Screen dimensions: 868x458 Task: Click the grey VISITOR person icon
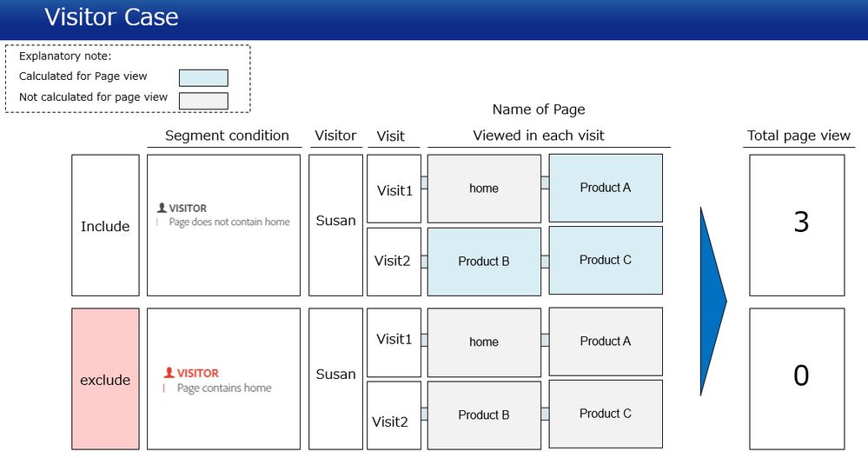coord(162,208)
